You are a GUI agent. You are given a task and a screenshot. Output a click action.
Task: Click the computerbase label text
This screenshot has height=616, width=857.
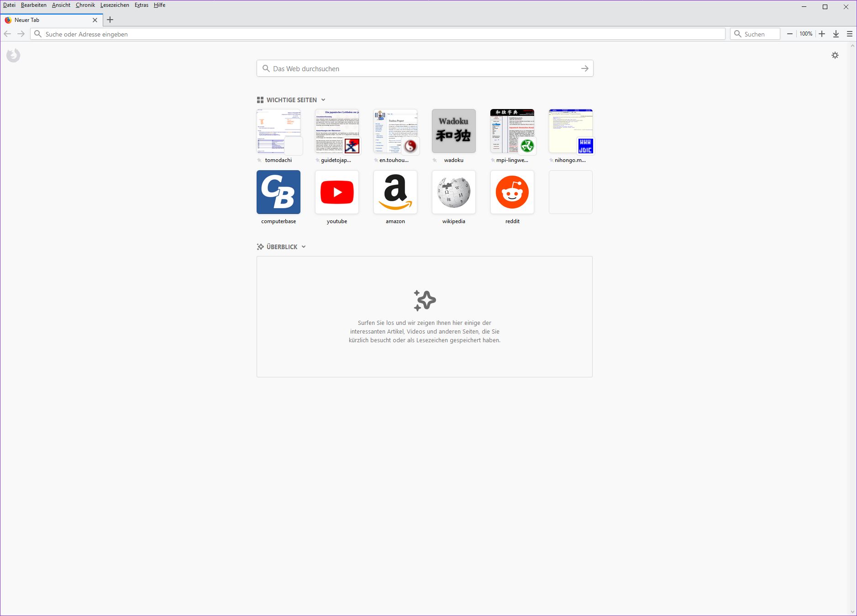(x=279, y=221)
